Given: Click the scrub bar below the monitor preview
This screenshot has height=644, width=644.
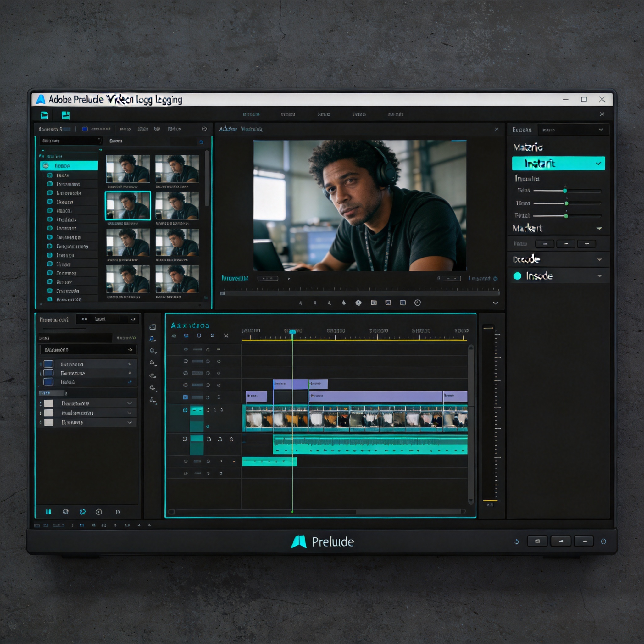Looking at the screenshot, I should [360, 293].
